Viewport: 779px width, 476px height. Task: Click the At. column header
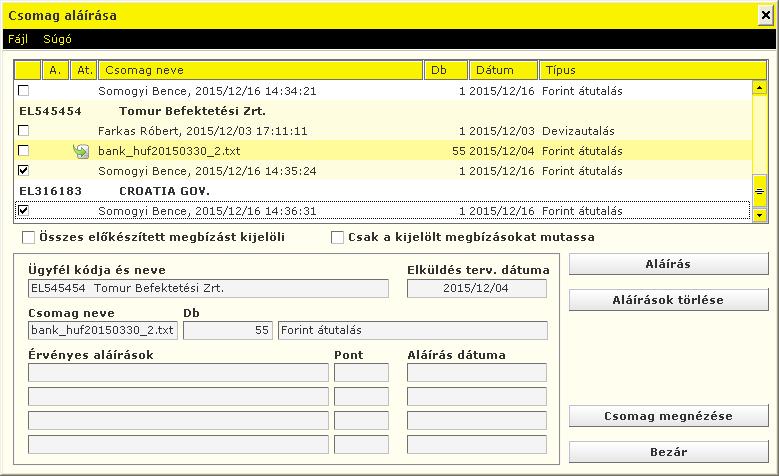[x=83, y=70]
